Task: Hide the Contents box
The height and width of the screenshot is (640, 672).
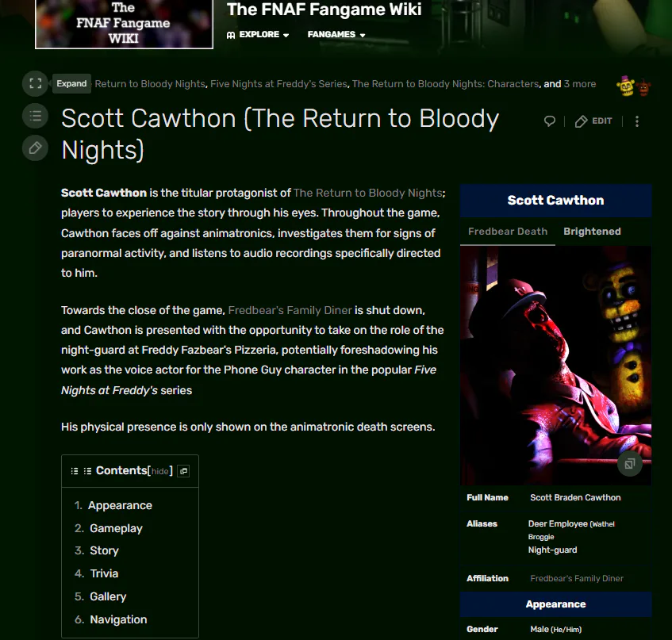Action: click(159, 471)
